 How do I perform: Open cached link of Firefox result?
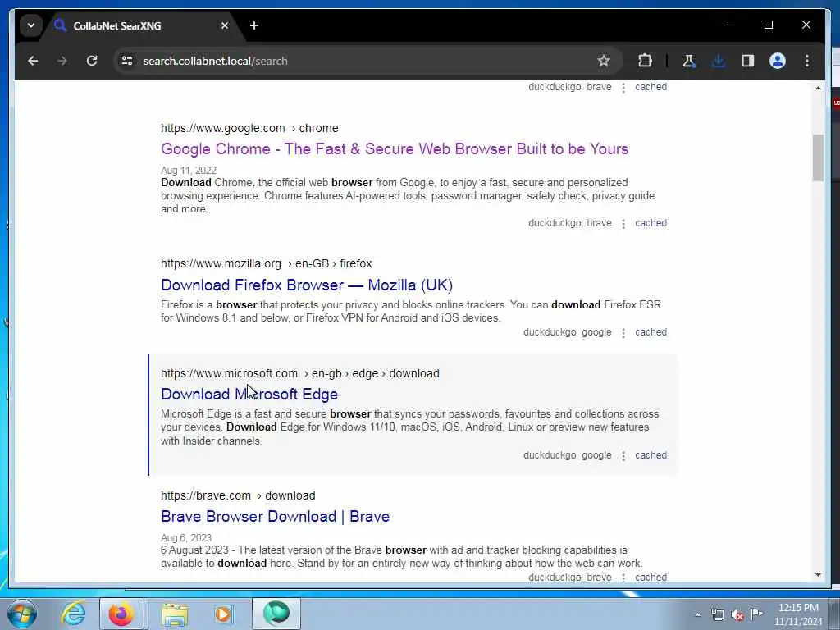[x=651, y=332]
